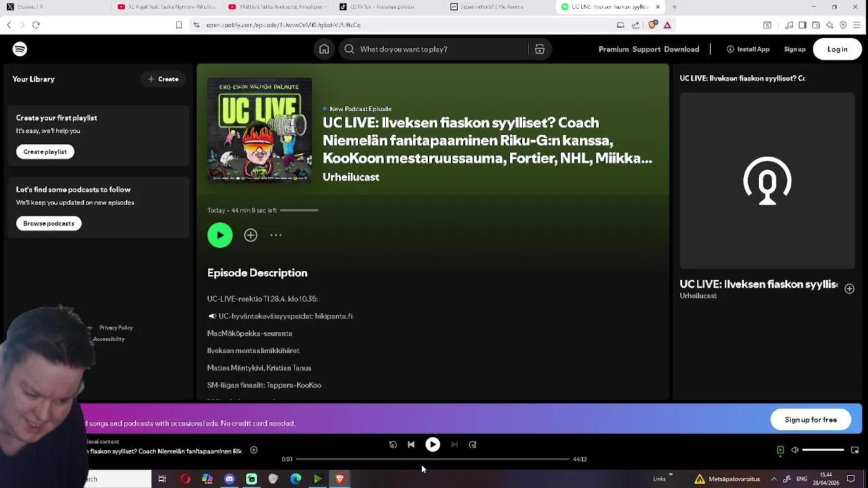Open Urheilucast link in right panel
This screenshot has width=868, height=488.
pyautogui.click(x=698, y=296)
